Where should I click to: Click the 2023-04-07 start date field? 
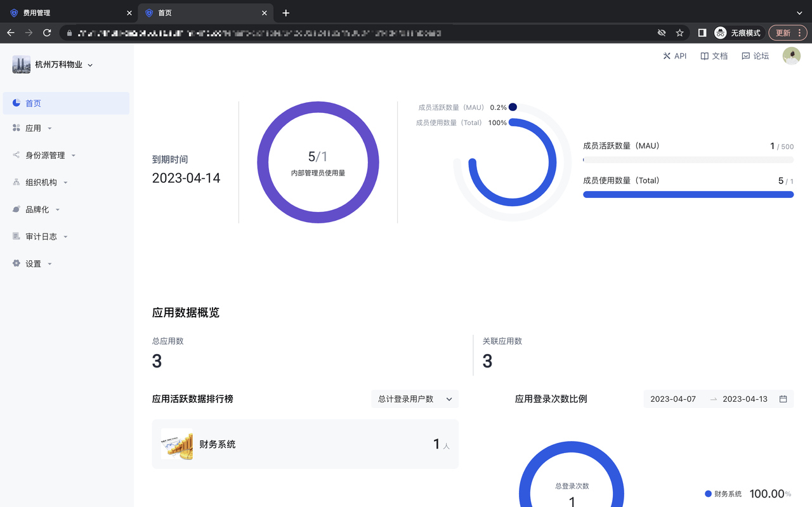673,399
